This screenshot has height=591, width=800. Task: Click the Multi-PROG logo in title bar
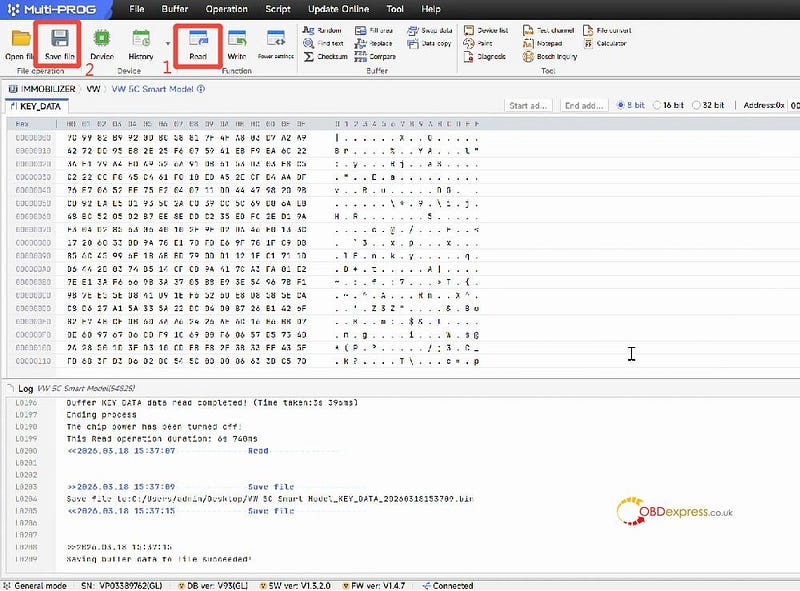click(x=52, y=9)
